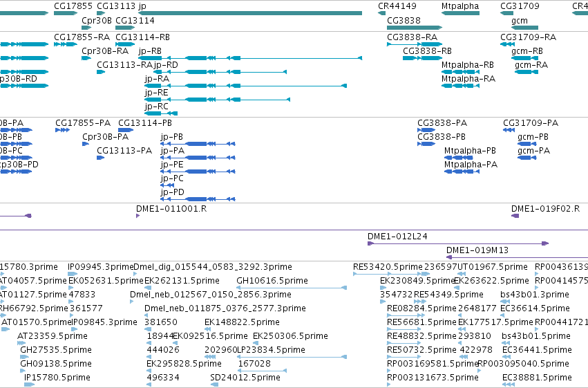
Task: Select transcript Cpr30B-RA
Action: [x=86, y=58]
